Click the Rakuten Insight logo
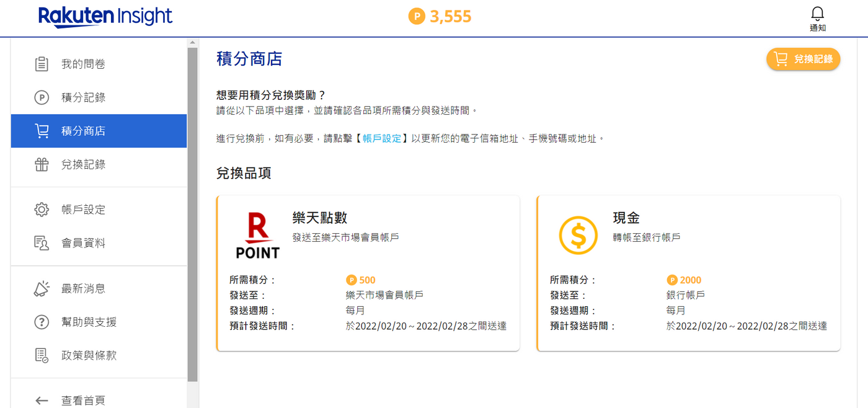868x408 pixels. pos(105,17)
